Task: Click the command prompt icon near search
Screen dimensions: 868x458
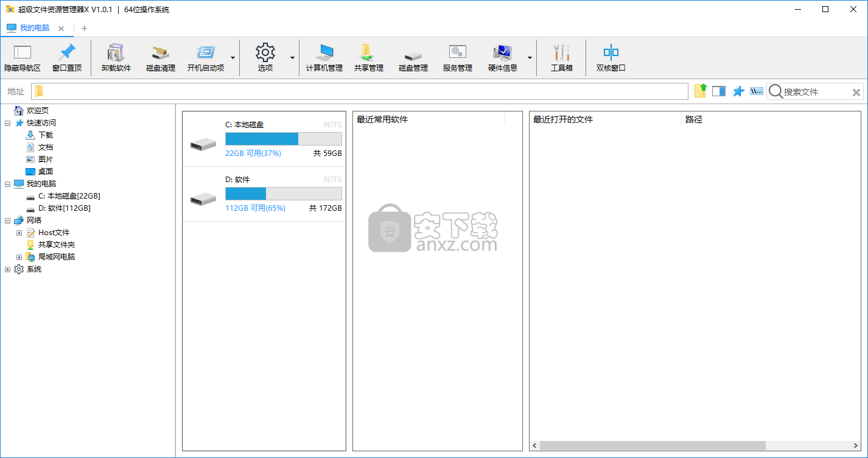Action: [x=757, y=91]
